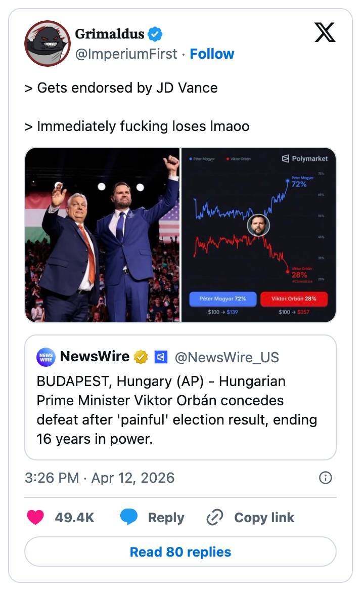Click the gold verified badge next to NewsWire
The height and width of the screenshot is (592, 364).
click(x=141, y=357)
